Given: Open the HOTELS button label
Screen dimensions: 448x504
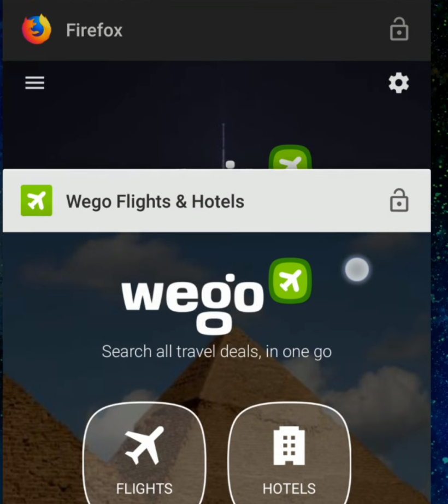Looking at the screenshot, I should pos(289,489).
